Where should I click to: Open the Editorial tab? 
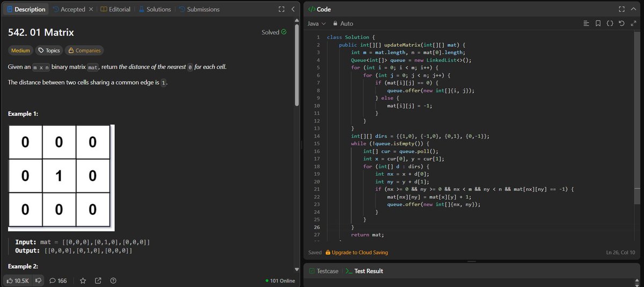coord(115,9)
